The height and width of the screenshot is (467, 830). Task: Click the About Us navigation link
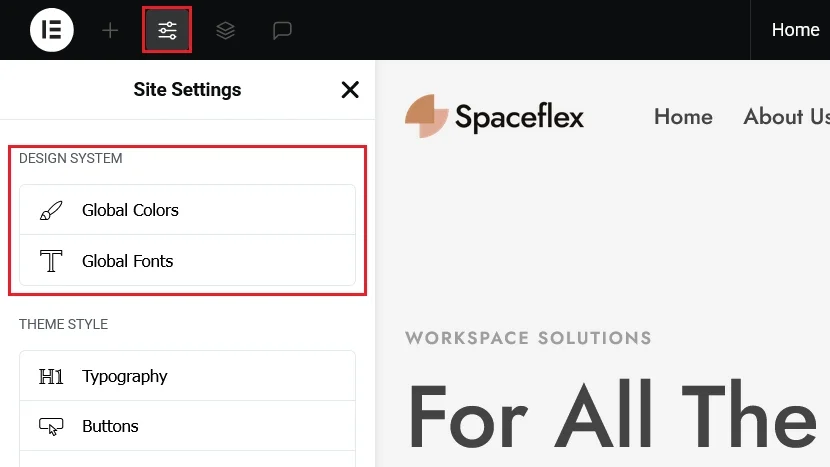point(786,117)
